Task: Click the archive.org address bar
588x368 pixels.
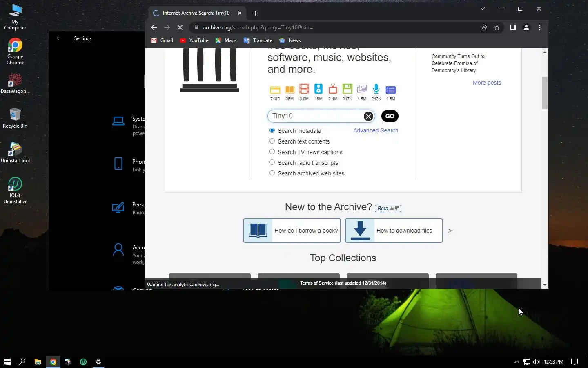Action: click(x=335, y=27)
